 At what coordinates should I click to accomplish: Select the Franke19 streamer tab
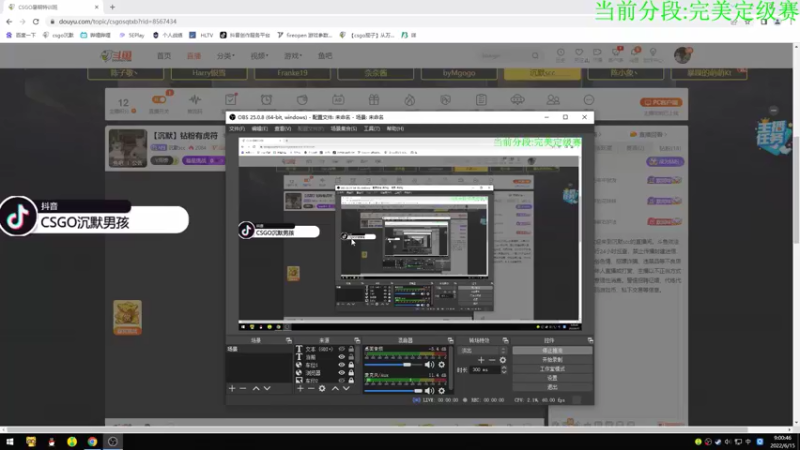(292, 73)
